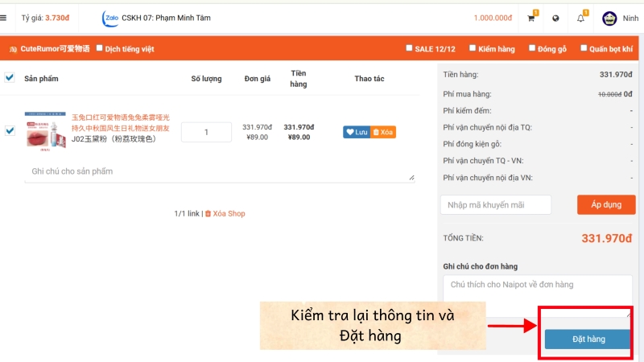The image size is (644, 362).
Task: Click the Lưu save button
Action: point(357,132)
